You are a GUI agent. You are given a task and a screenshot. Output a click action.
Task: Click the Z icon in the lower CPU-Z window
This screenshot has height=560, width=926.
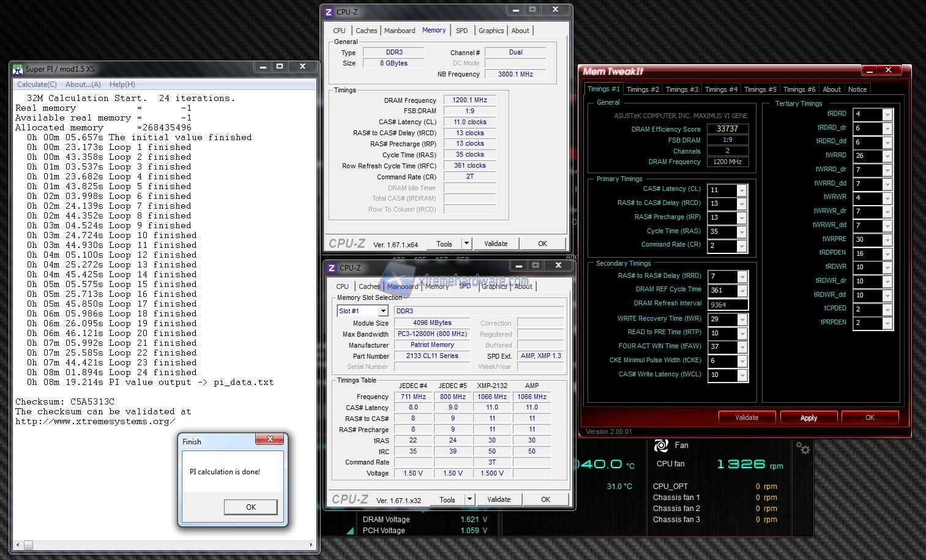[x=332, y=267]
